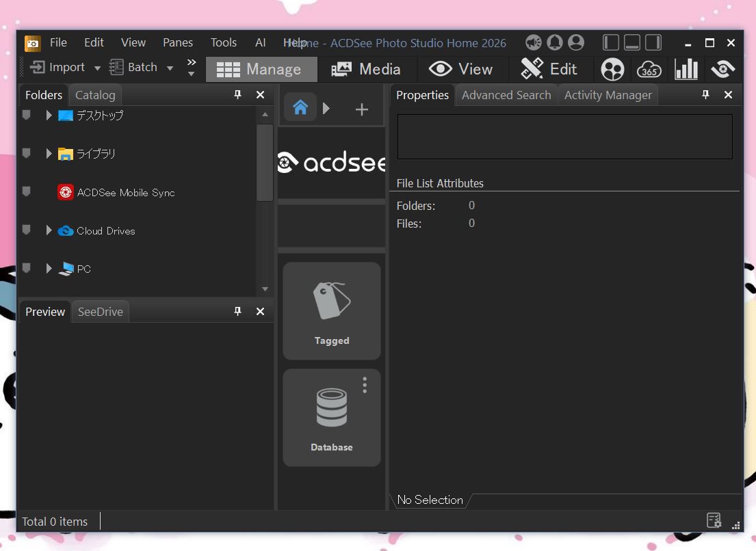Switch to the Catalog tab
Screen dimensions: 756x551
[x=95, y=95]
